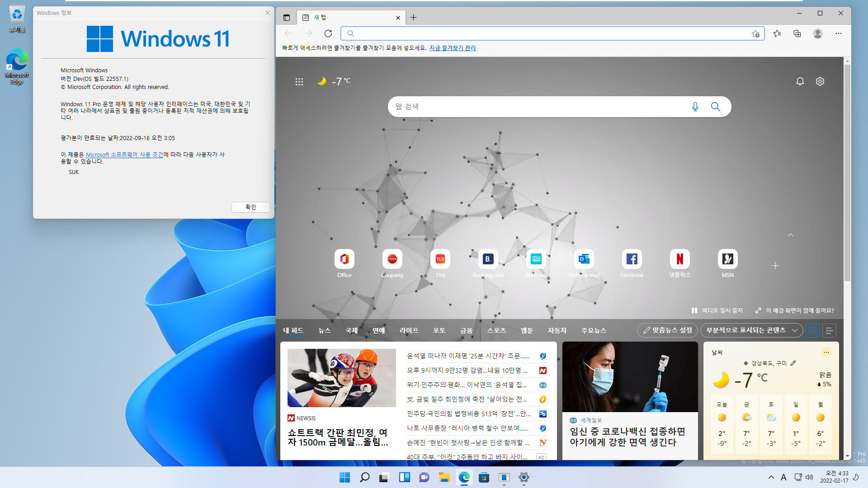Open Settings from the taskbar
Viewport: 868px width, 488px height.
(x=524, y=477)
